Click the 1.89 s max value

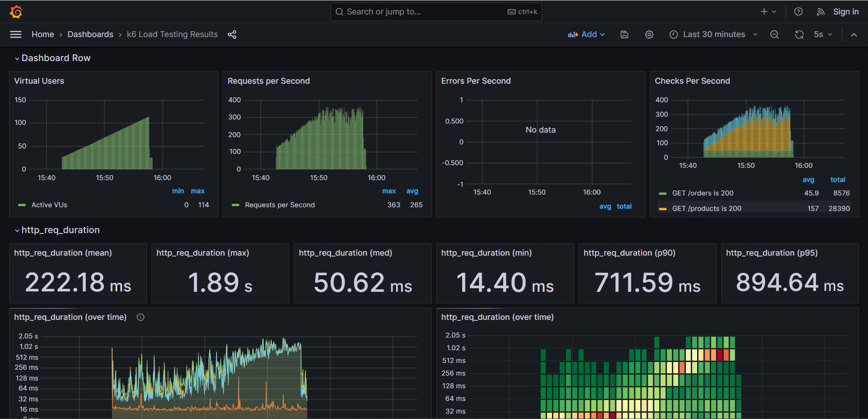click(220, 283)
